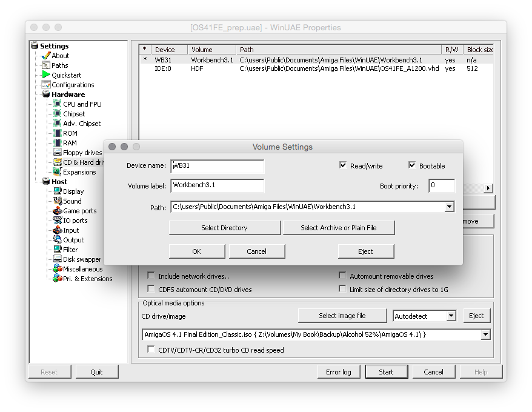This screenshot has width=532, height=412.
Task: Click the Adv. Chipset chip icon
Action: (58, 123)
